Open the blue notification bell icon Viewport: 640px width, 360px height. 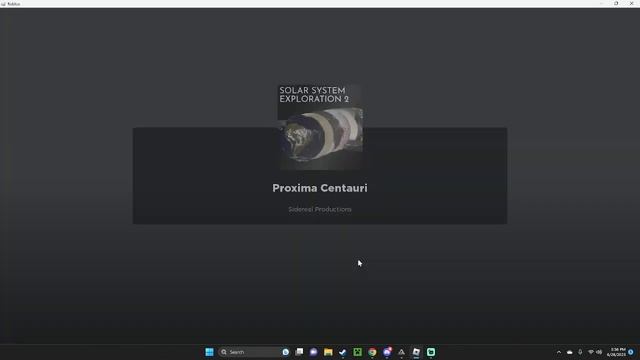pos(631,352)
